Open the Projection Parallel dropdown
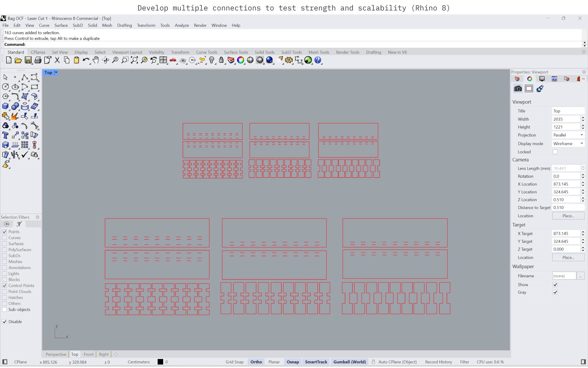This screenshot has width=588, height=368. (x=568, y=135)
